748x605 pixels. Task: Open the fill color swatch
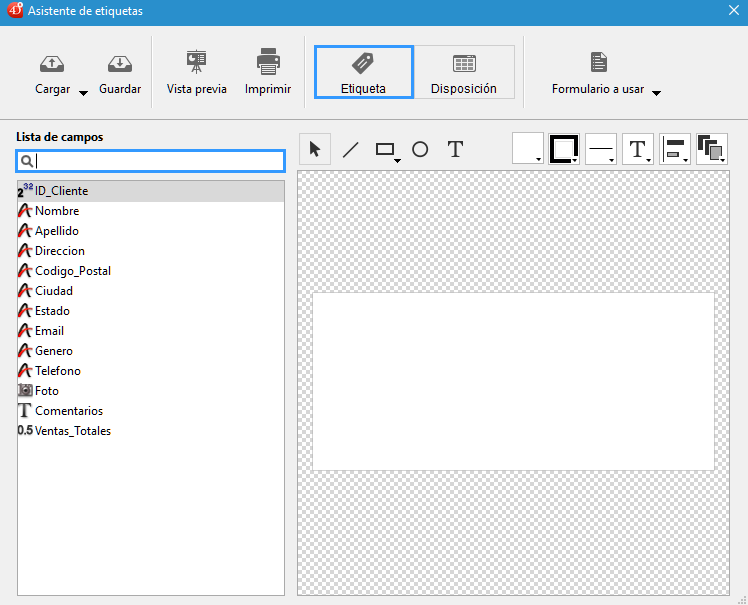tap(528, 149)
